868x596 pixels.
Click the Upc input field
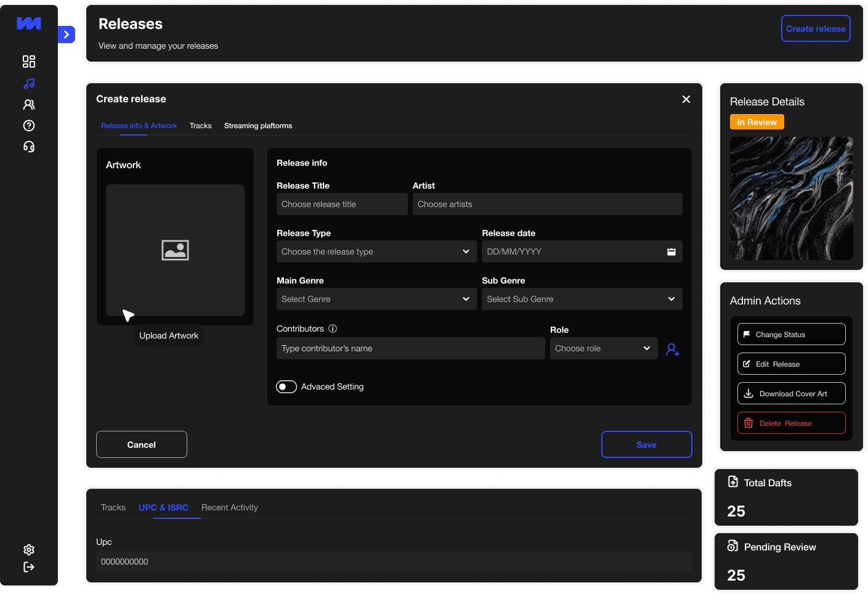pyautogui.click(x=394, y=561)
